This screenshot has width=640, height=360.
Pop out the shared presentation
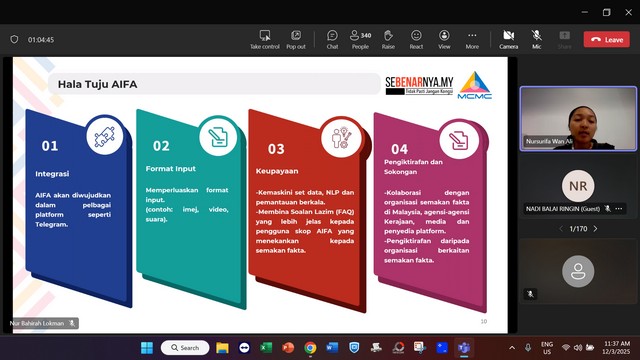point(296,40)
